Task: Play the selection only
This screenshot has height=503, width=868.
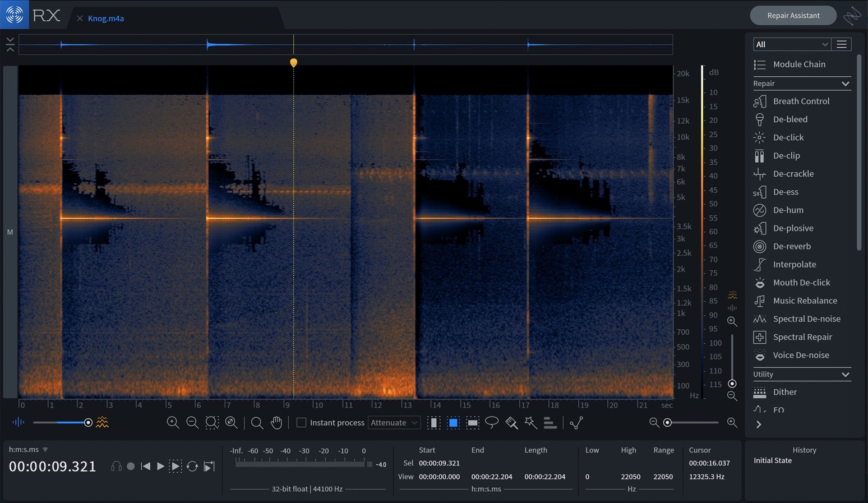Action: 176,466
